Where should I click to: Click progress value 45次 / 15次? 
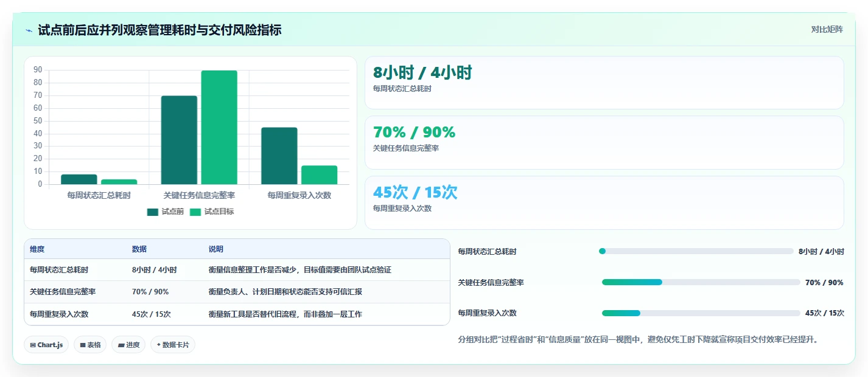click(824, 313)
